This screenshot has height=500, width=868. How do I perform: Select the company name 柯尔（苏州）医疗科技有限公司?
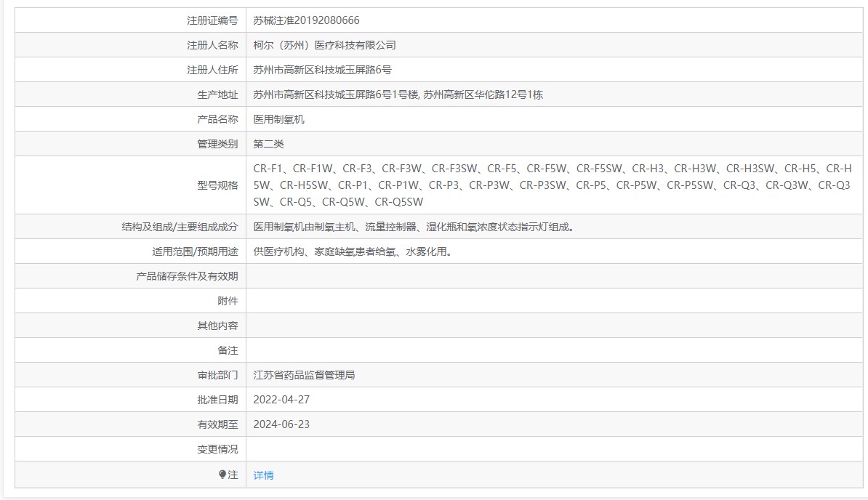[x=324, y=45]
